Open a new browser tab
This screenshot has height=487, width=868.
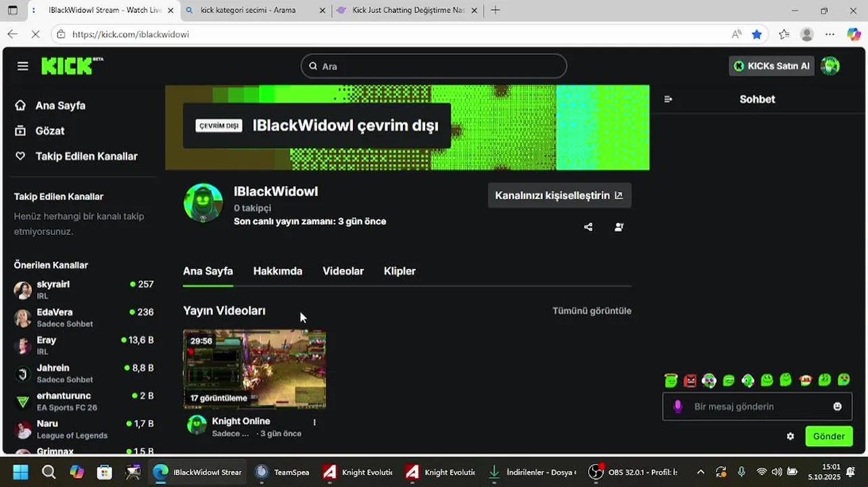click(x=496, y=10)
